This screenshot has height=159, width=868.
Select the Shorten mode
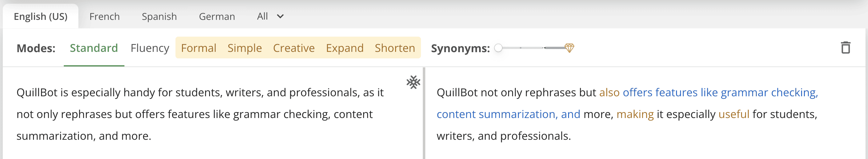point(394,48)
